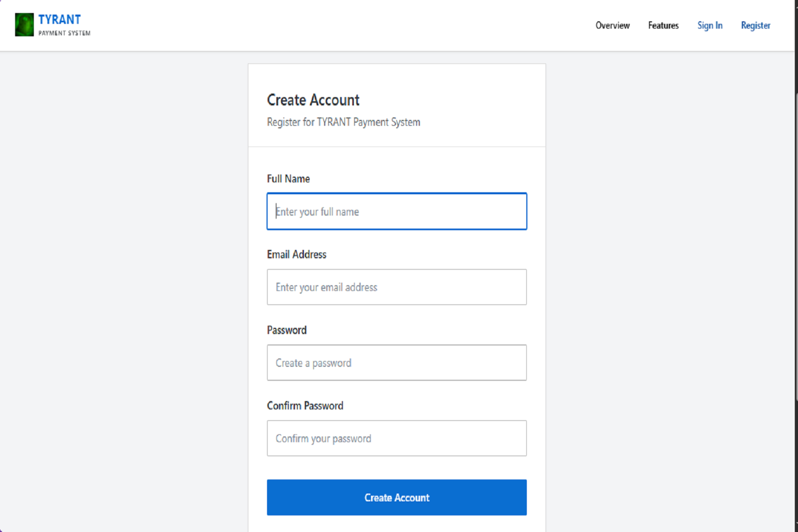Image resolution: width=798 pixels, height=532 pixels.
Task: Click the 'PAYMENT SYSTEM' tagline text
Action: [64, 33]
